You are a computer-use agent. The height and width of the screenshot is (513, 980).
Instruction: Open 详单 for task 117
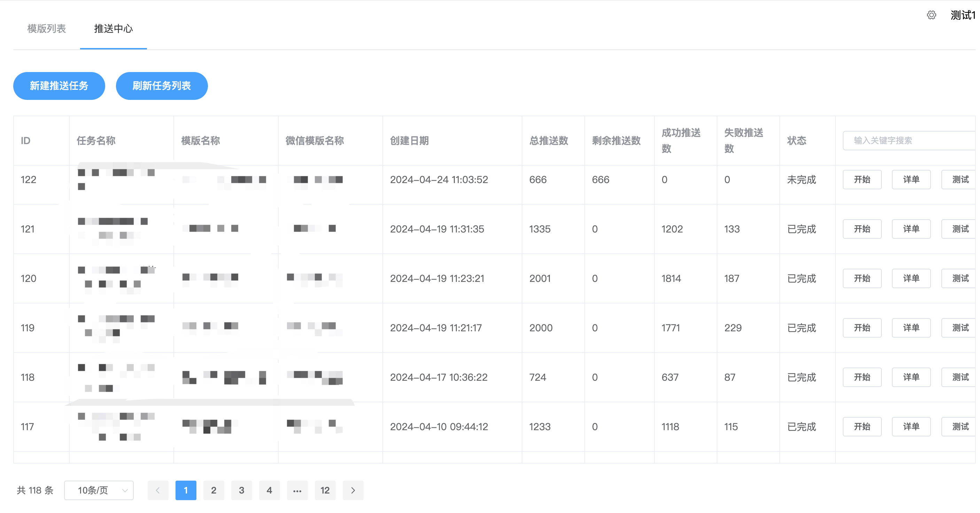click(x=911, y=427)
